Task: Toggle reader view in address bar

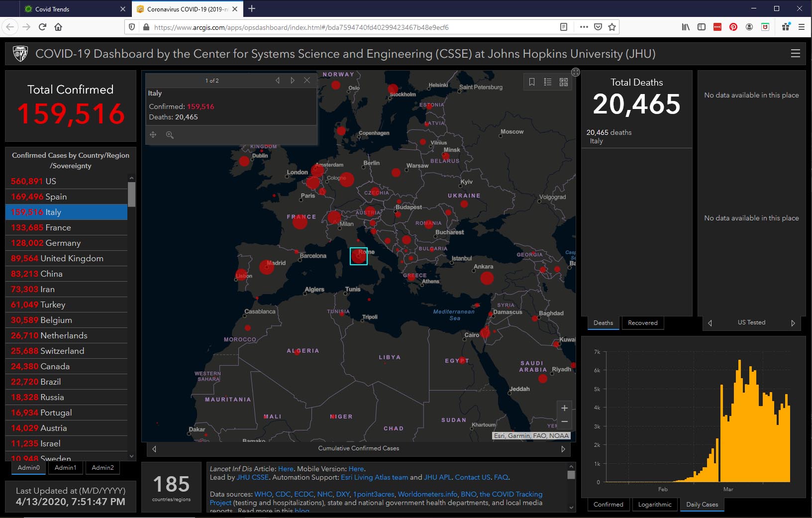Action: (x=564, y=27)
